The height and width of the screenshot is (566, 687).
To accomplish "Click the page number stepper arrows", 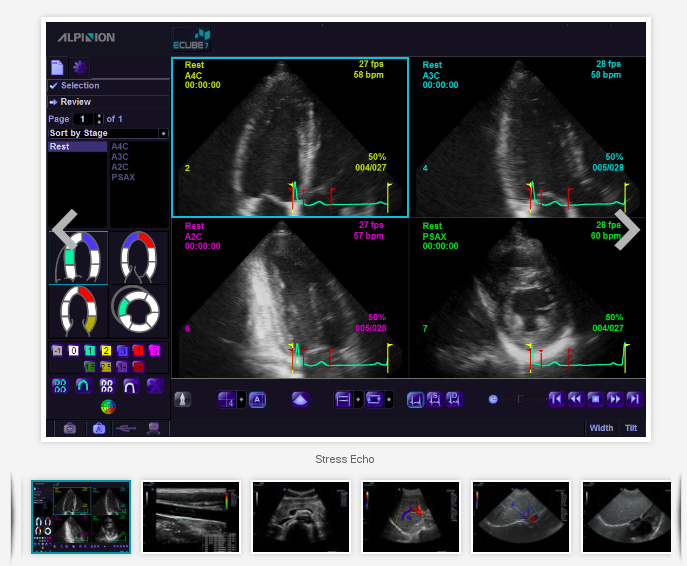I will [x=99, y=119].
